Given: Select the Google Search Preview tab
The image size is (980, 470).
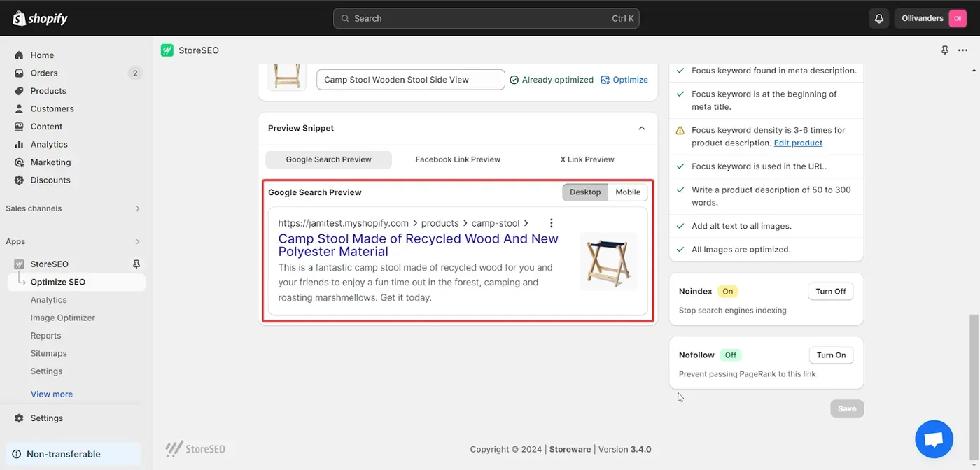Looking at the screenshot, I should [x=328, y=159].
